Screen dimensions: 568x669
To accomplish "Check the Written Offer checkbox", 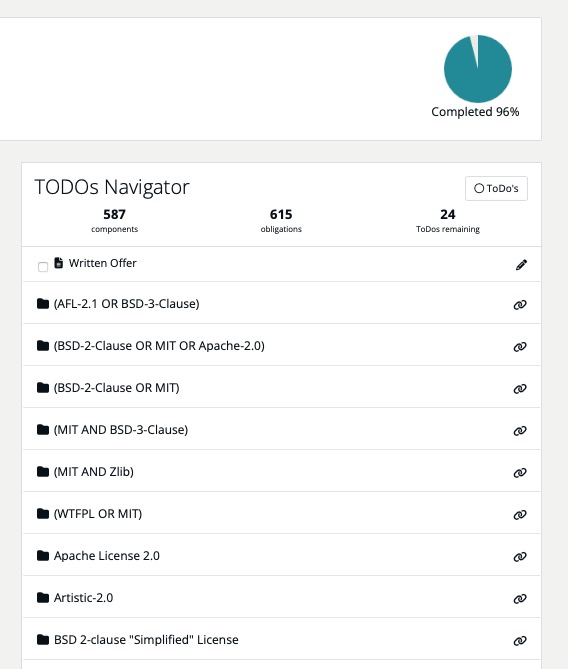I will click(43, 267).
